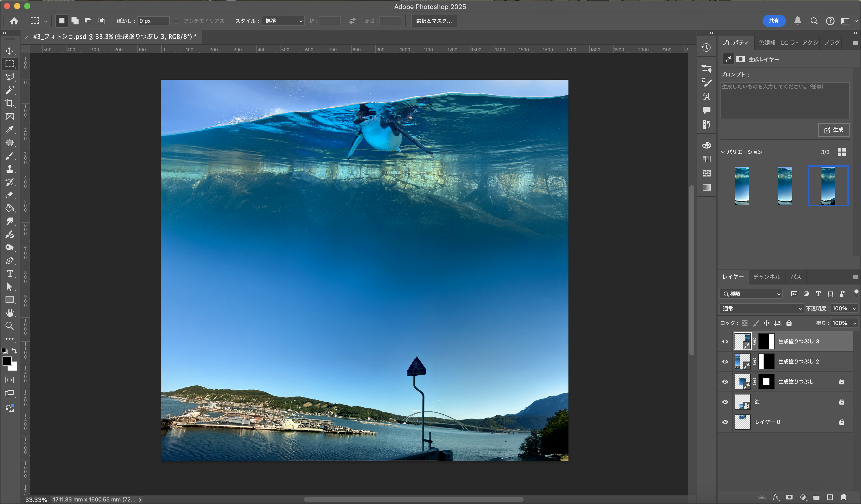Select the Move tool
The height and width of the screenshot is (504, 861).
[x=10, y=51]
